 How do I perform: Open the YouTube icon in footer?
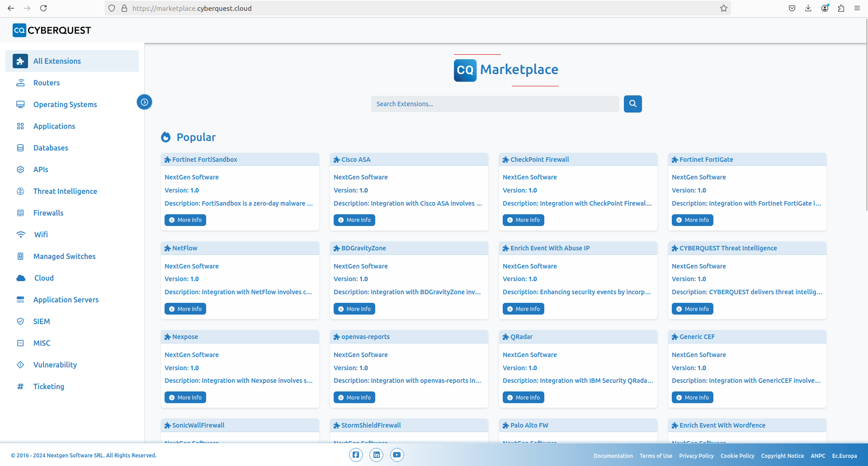pyautogui.click(x=396, y=455)
